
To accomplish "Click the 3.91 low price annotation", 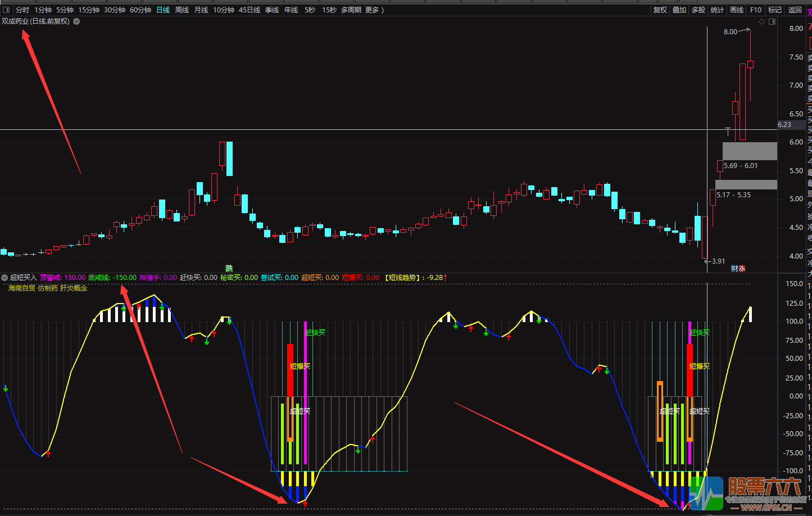I will point(718,261).
